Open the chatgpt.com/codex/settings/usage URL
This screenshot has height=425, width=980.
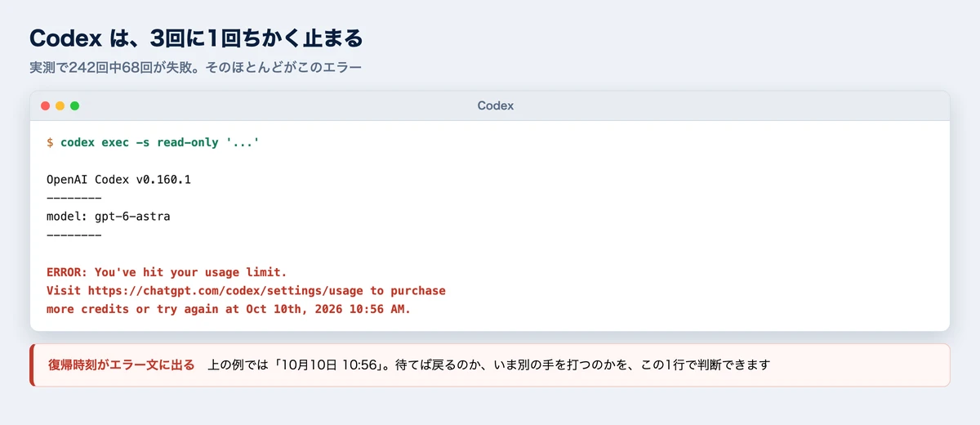pyautogui.click(x=225, y=291)
